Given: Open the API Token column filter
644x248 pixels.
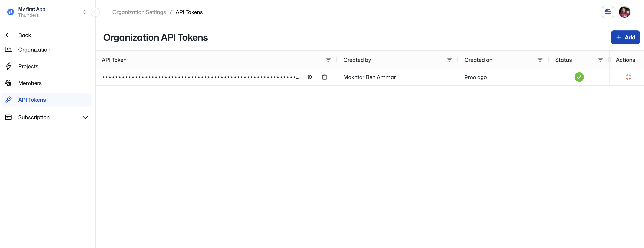Looking at the screenshot, I should coord(328,60).
